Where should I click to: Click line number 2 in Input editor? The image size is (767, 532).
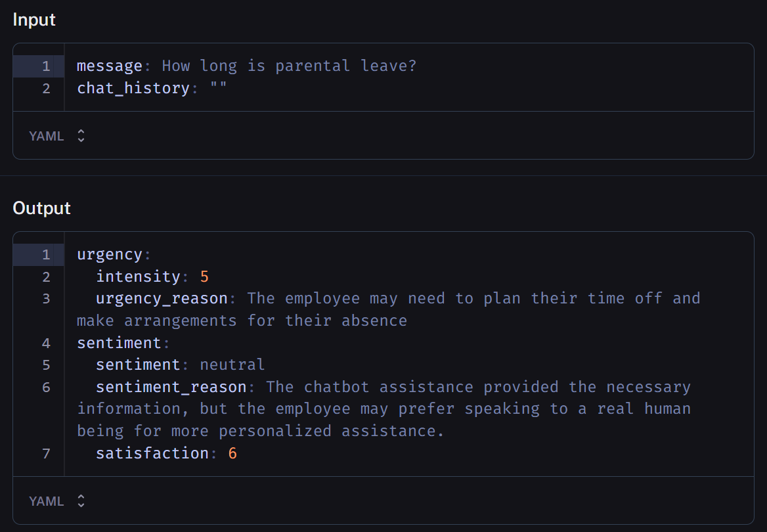point(46,88)
